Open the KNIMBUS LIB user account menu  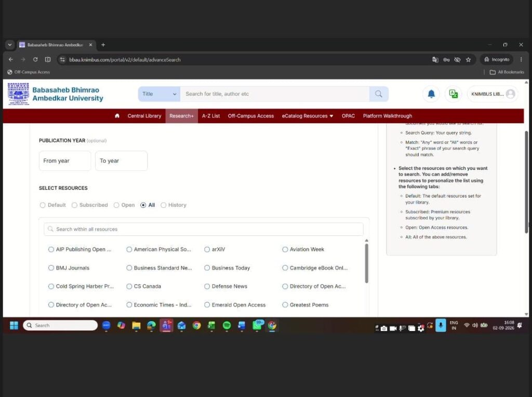(493, 94)
